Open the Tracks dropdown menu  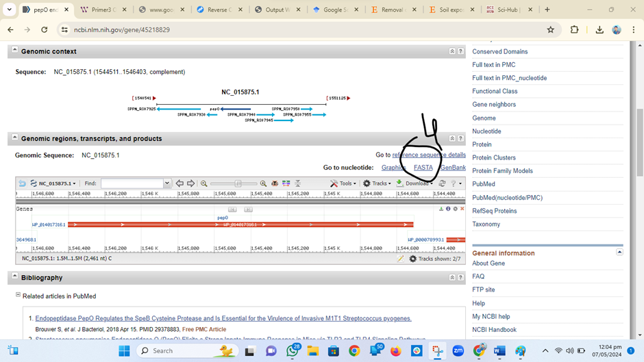click(377, 183)
